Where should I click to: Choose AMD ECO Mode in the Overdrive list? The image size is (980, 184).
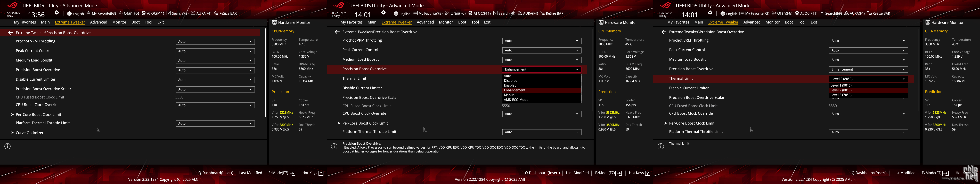pyautogui.click(x=542, y=100)
